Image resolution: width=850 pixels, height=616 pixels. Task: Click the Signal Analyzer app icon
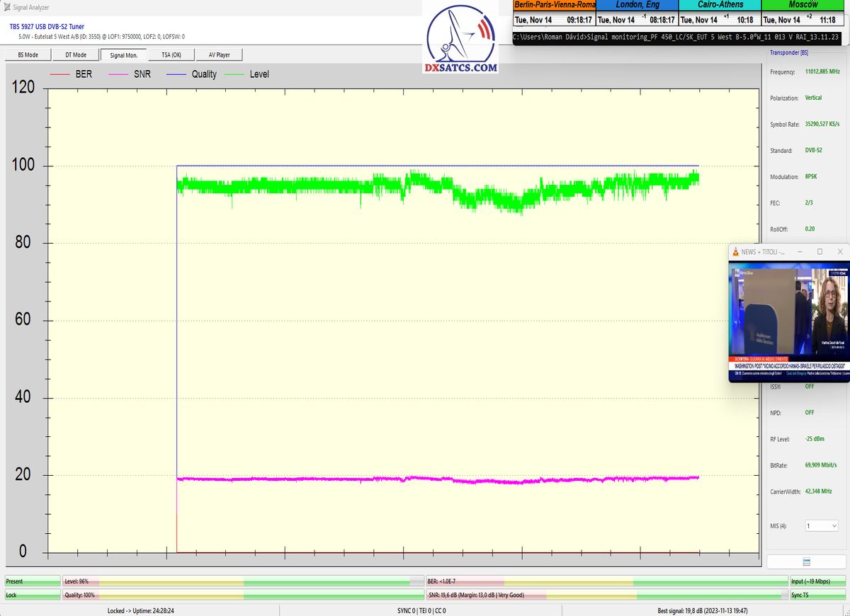pyautogui.click(x=7, y=8)
